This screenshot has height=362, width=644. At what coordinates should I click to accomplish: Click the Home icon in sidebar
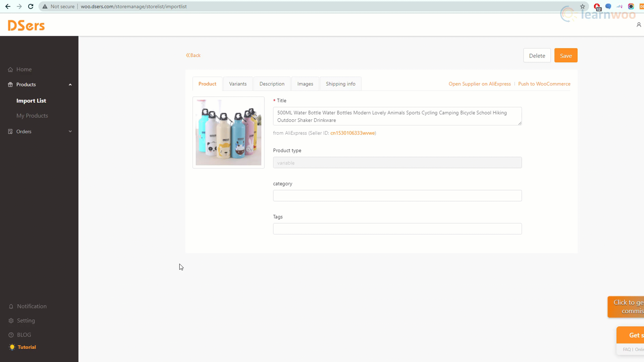pos(10,70)
